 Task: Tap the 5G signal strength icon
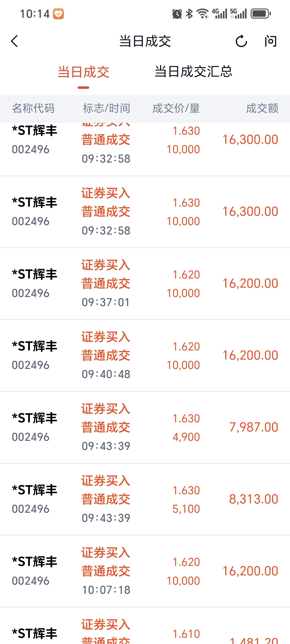[x=238, y=14]
